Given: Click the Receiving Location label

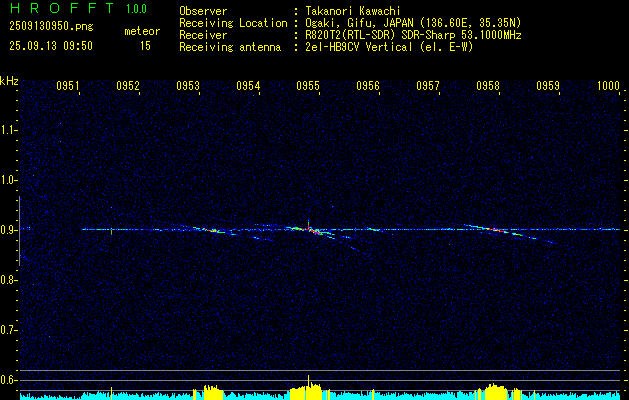Looking at the screenshot, I should (233, 23).
